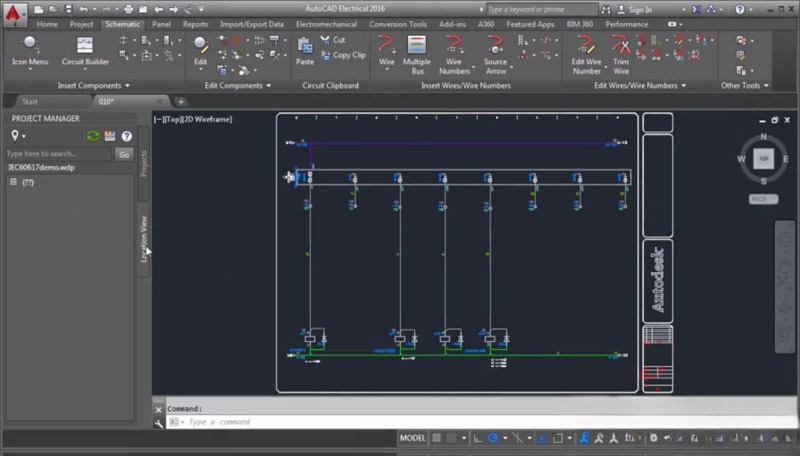The height and width of the screenshot is (456, 800).
Task: Select IEC60617demo.wdp project entry
Action: pyautogui.click(x=41, y=167)
